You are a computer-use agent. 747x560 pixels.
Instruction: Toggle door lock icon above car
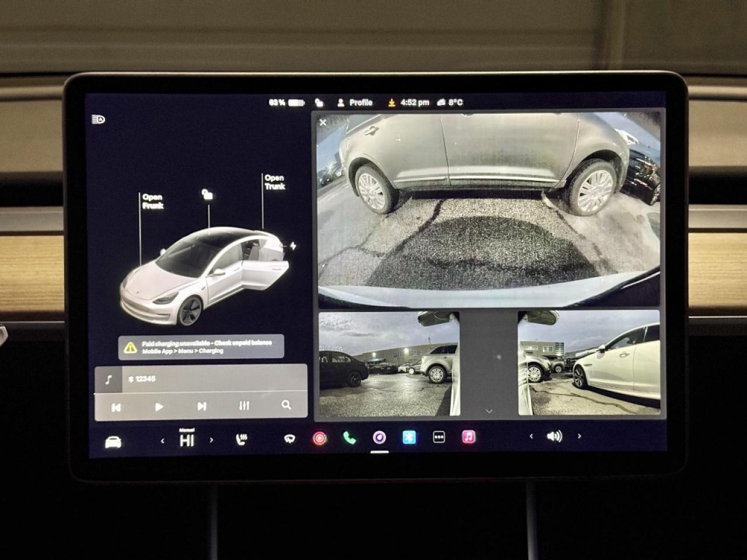coord(207,194)
